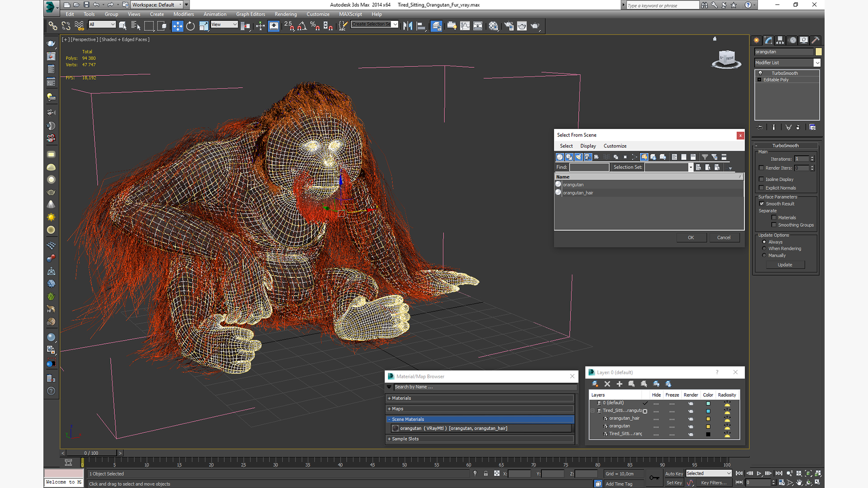Toggle Display Lights filter in Select From Scene
The width and height of the screenshot is (868, 488).
tap(578, 157)
